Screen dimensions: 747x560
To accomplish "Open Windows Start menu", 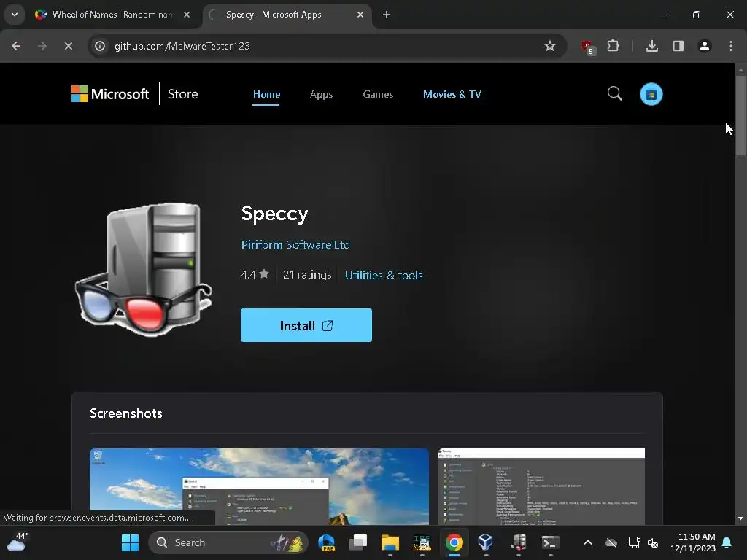I will 130,542.
